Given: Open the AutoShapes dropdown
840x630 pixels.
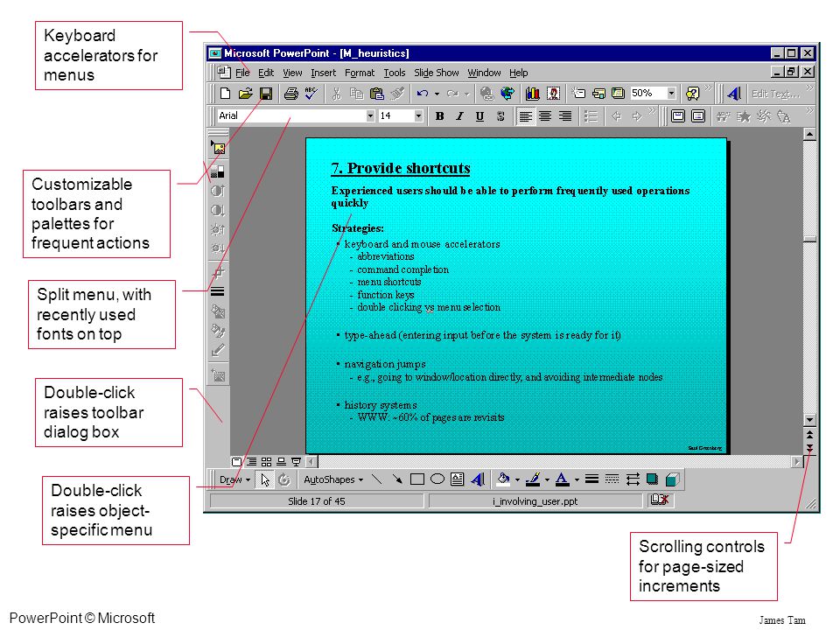Looking at the screenshot, I should tap(333, 480).
